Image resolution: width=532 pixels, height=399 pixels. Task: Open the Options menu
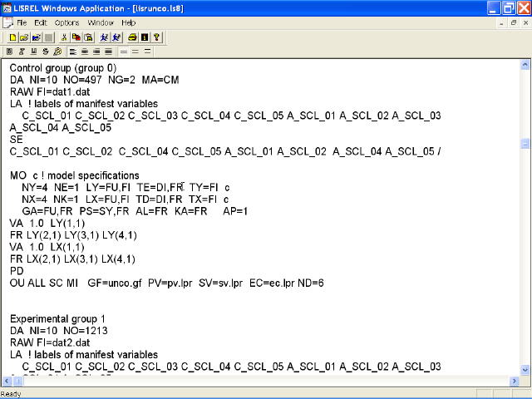pyautogui.click(x=66, y=22)
